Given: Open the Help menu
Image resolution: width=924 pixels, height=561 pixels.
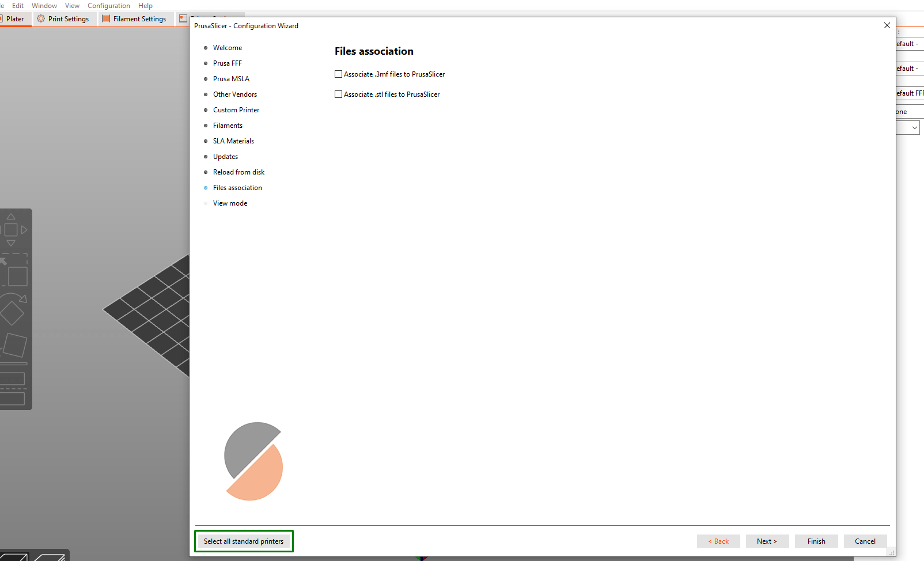Looking at the screenshot, I should (x=145, y=6).
